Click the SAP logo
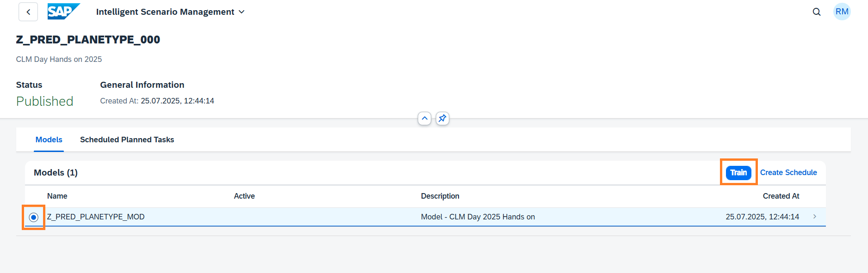This screenshot has width=868, height=273. coord(63,12)
